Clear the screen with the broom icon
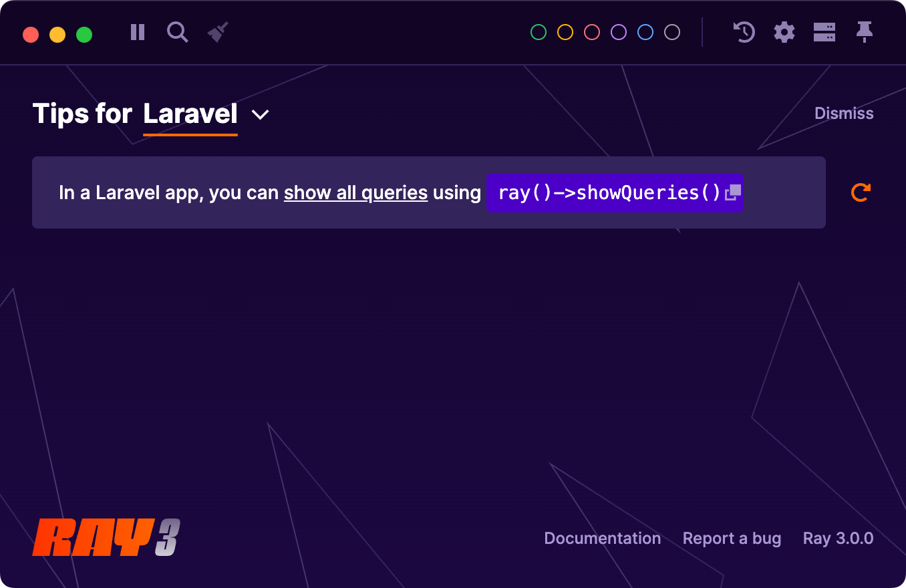 tap(216, 32)
